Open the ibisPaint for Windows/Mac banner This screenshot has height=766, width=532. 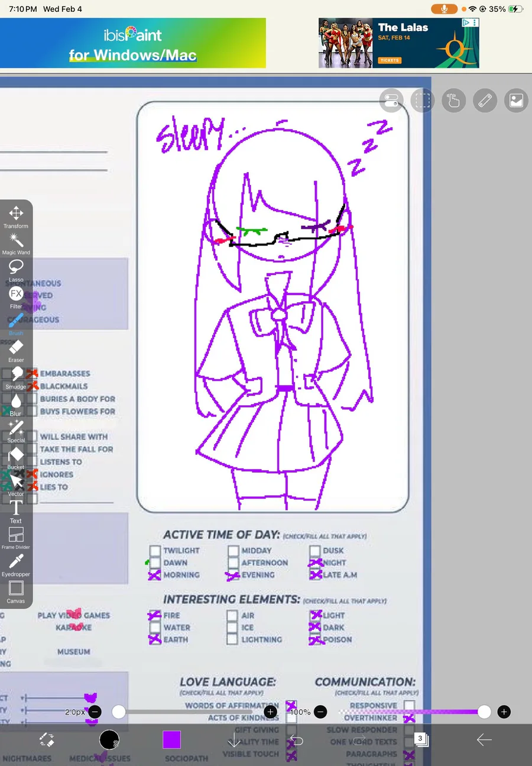133,43
